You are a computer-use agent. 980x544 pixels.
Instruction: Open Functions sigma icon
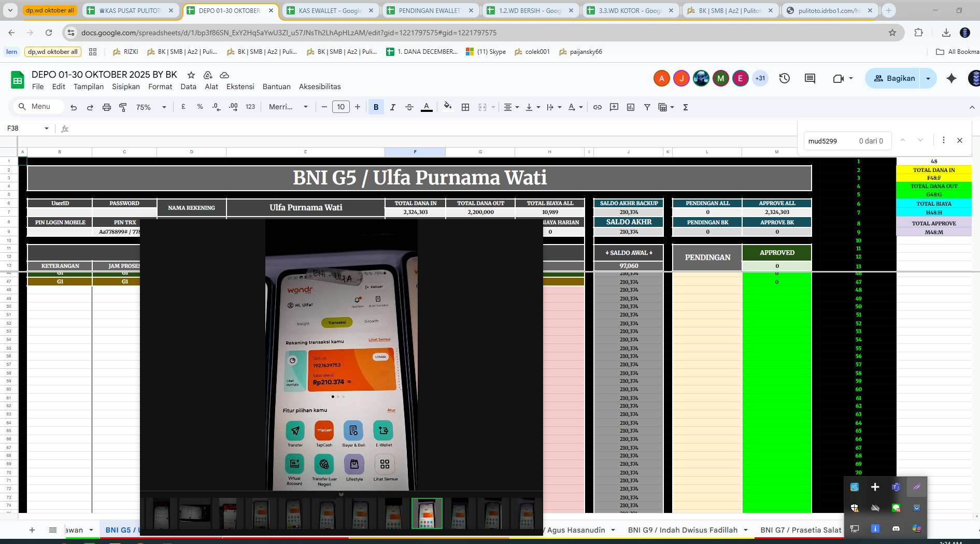pos(686,107)
